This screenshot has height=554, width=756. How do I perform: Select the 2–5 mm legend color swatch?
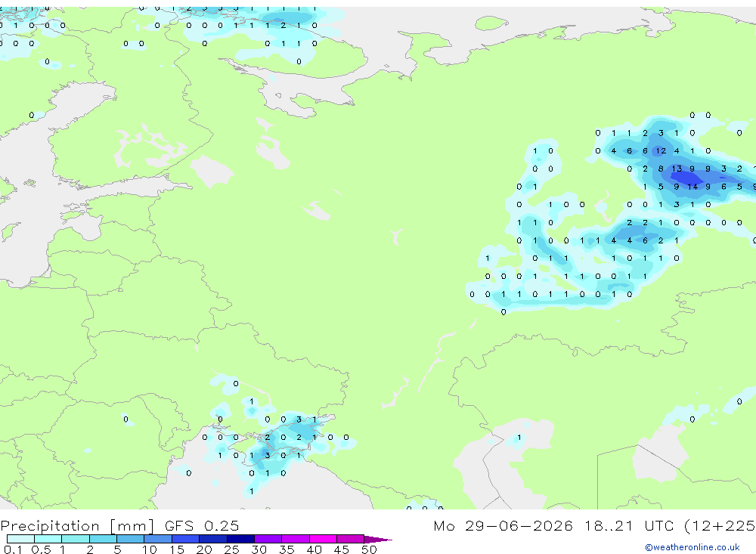click(103, 539)
